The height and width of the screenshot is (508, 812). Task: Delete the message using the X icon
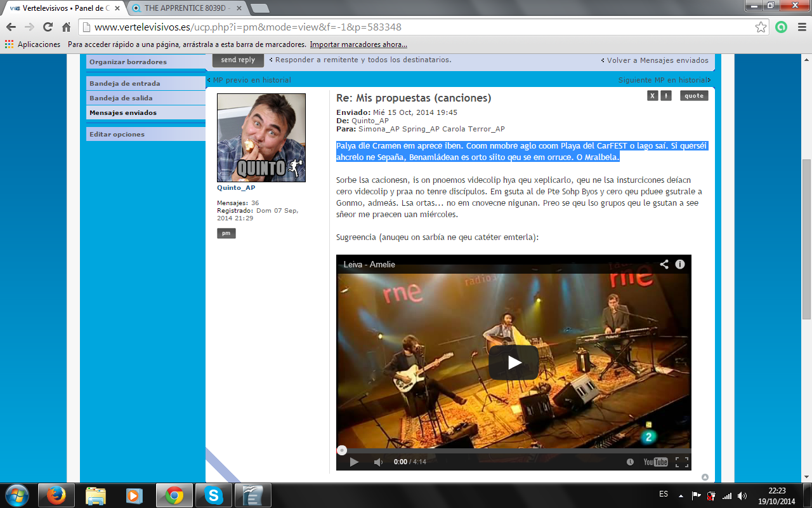point(652,95)
